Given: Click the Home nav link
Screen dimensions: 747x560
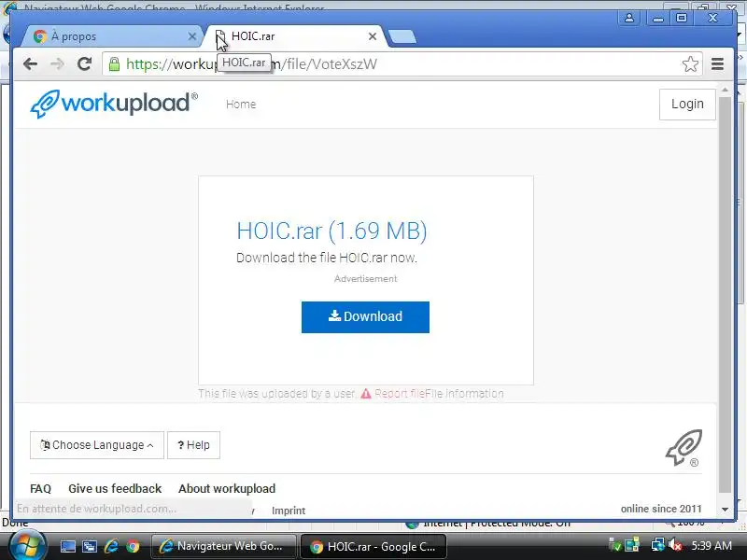Looking at the screenshot, I should 241,105.
